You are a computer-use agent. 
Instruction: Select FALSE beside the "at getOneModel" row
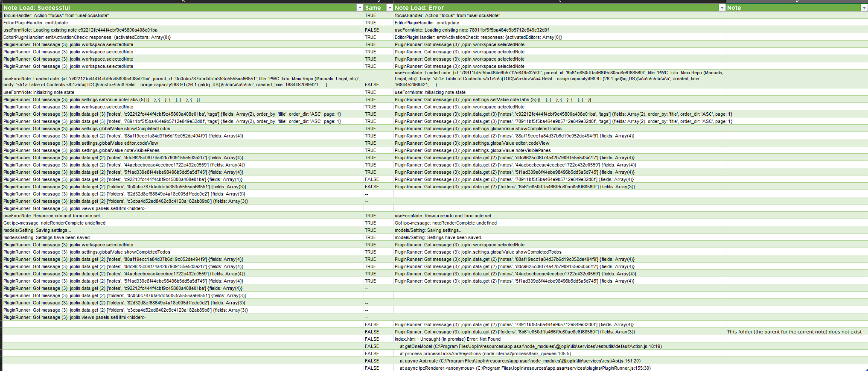378,346
